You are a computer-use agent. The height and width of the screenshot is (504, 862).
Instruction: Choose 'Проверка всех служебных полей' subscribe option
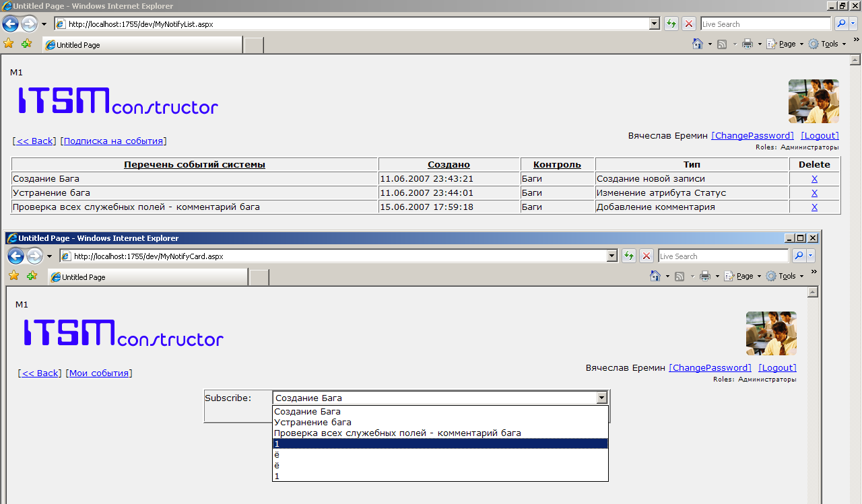click(440, 433)
